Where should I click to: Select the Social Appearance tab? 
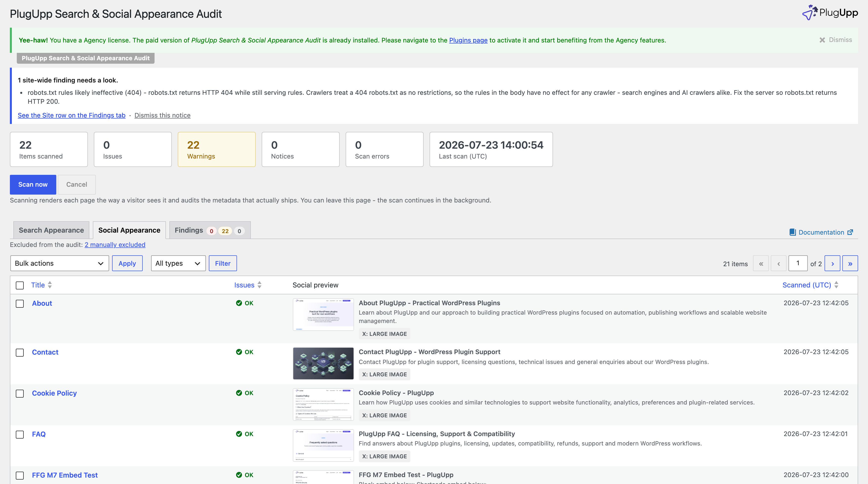pos(129,230)
